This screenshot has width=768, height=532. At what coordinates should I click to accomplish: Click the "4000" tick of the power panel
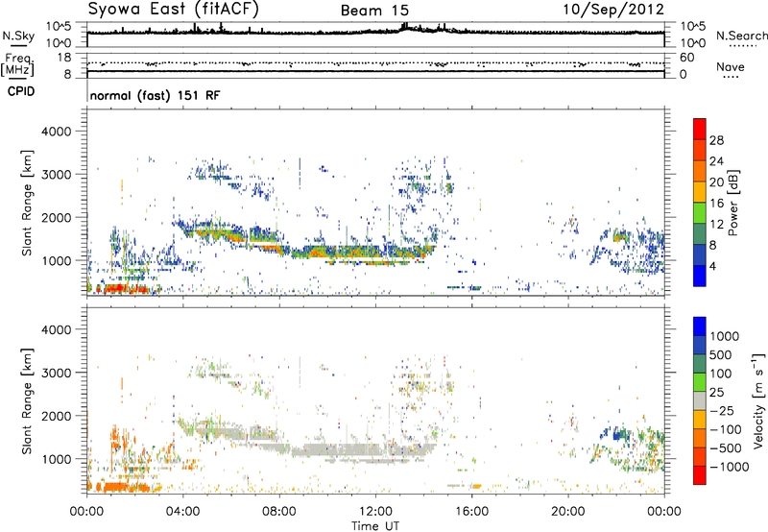point(56,132)
